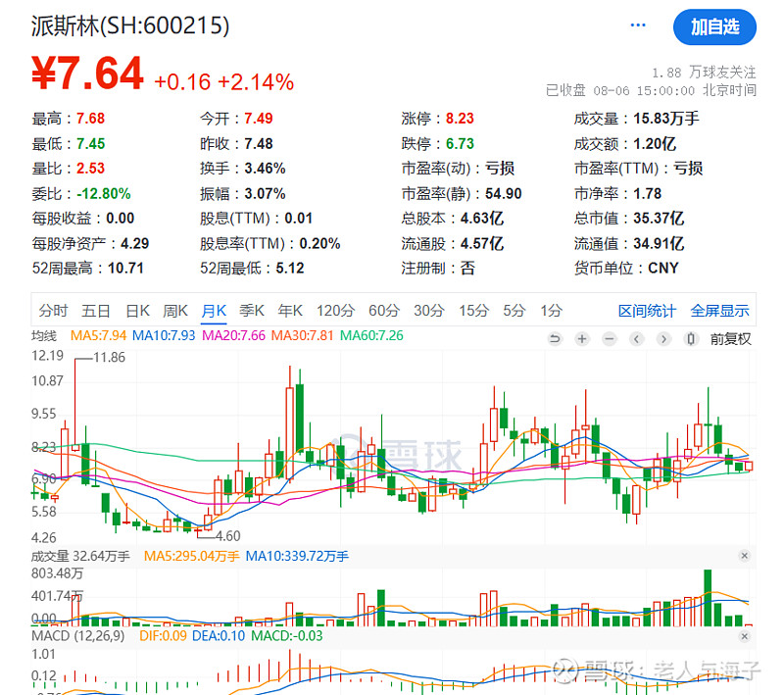Switch to 30分 interval tab
This screenshot has width=784, height=695.
[x=429, y=311]
